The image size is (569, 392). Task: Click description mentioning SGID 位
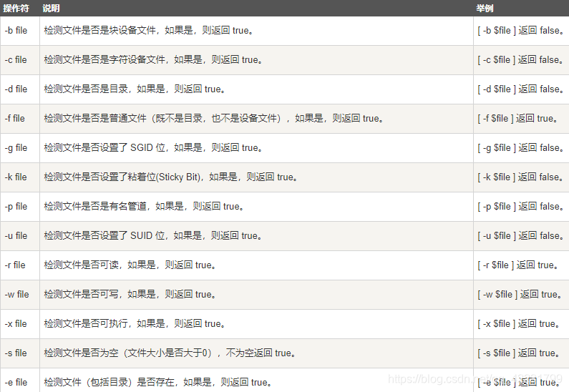153,148
